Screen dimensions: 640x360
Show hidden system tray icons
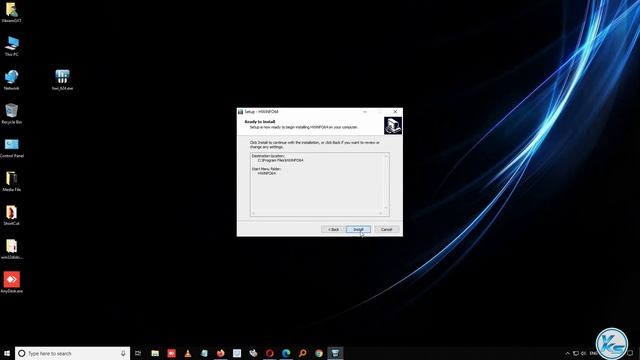567,353
